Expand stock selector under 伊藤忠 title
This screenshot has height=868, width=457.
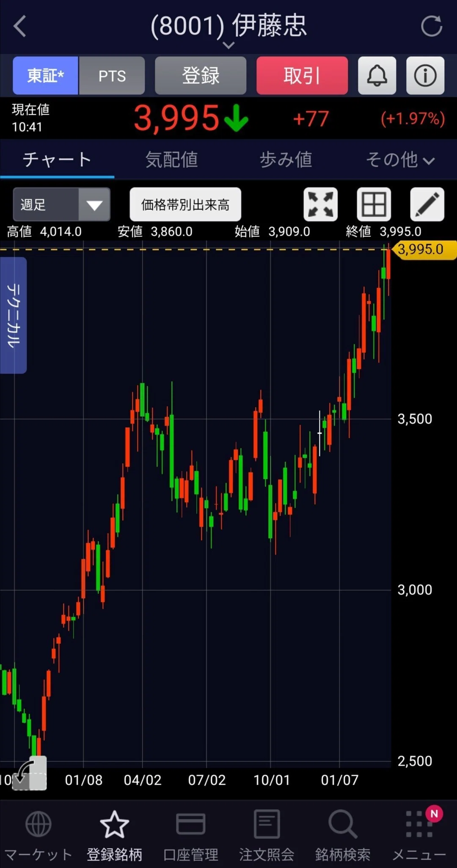[x=228, y=45]
